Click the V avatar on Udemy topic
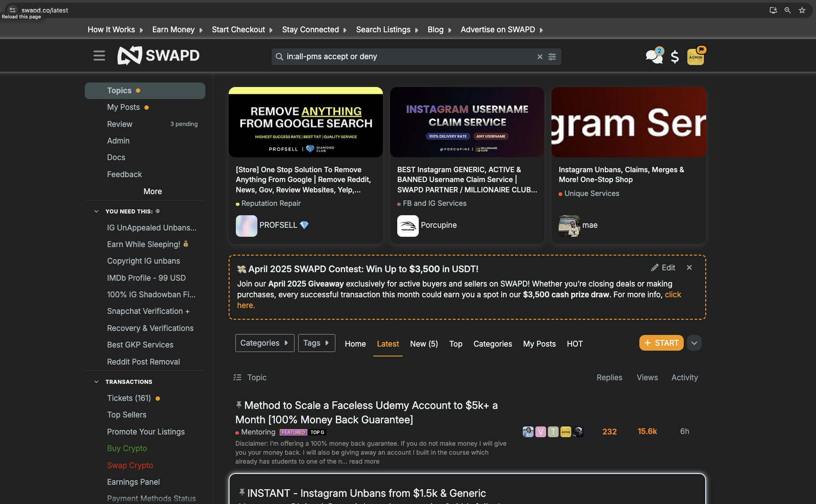Viewport: 816px width, 504px height. [541, 432]
